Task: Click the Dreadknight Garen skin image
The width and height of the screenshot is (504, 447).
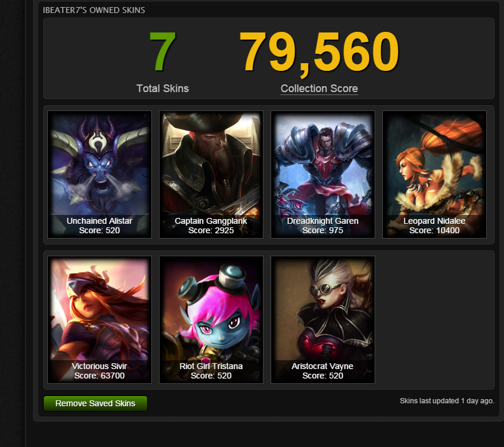Action: 323,174
